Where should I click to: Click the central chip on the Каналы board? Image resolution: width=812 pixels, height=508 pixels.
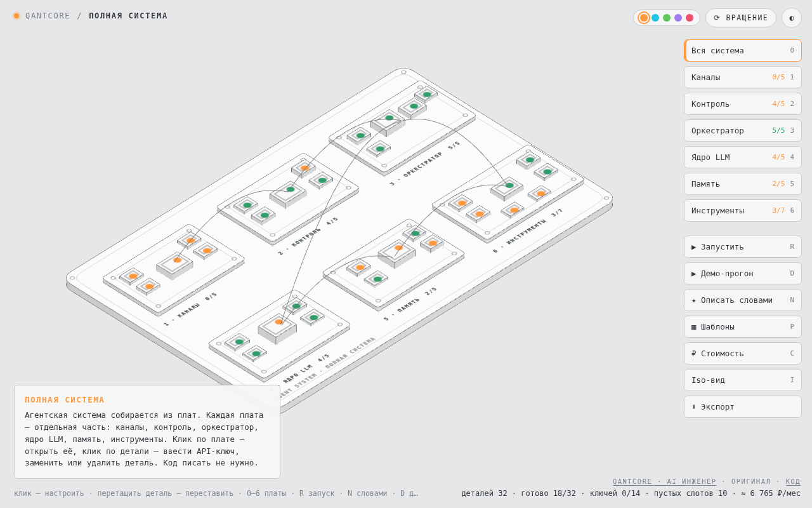click(175, 264)
